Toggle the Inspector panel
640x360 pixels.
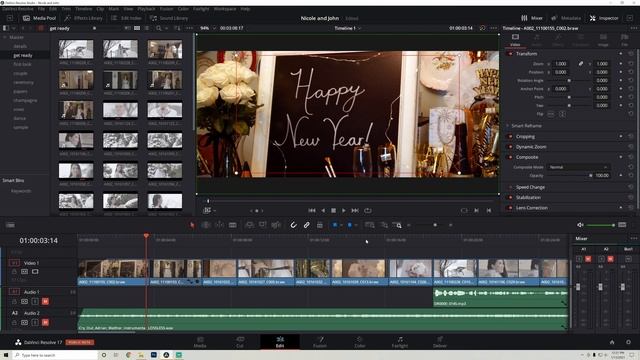coord(604,18)
